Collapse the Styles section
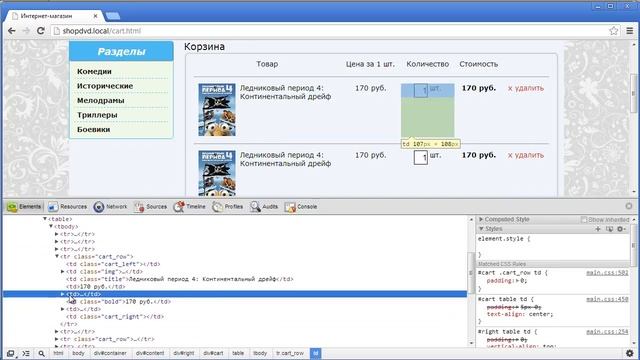 481,229
